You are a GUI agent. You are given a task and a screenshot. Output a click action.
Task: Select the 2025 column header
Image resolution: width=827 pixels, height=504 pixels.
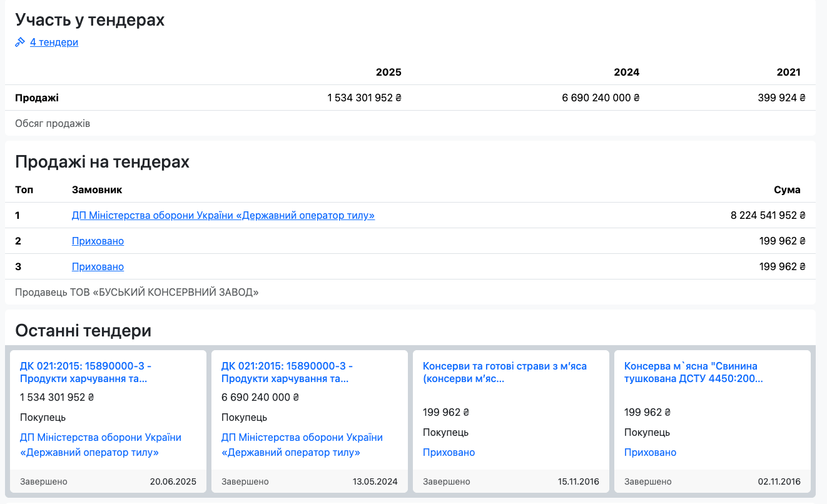click(x=388, y=72)
